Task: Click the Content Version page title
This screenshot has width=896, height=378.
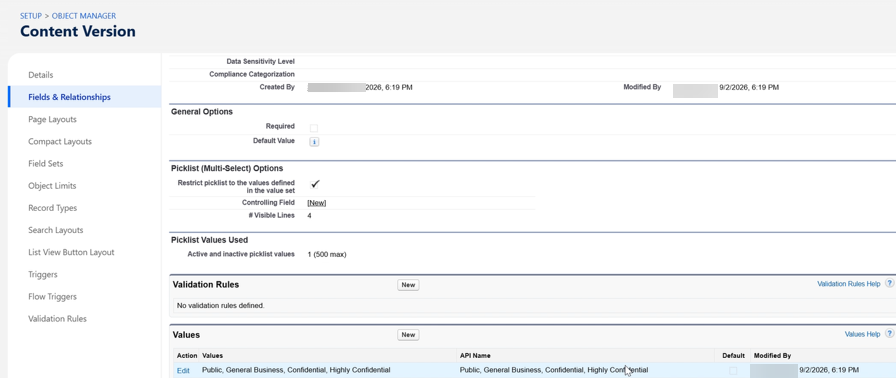Action: [x=78, y=31]
